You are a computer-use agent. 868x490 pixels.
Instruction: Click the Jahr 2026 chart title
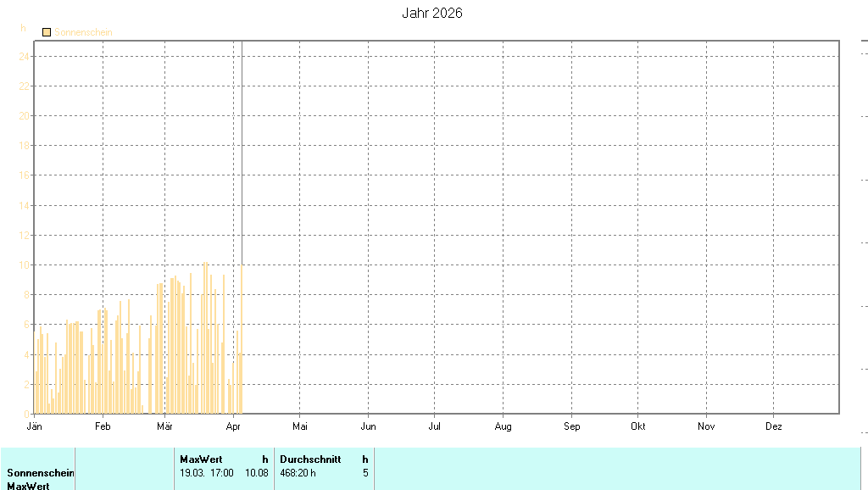[x=431, y=14]
